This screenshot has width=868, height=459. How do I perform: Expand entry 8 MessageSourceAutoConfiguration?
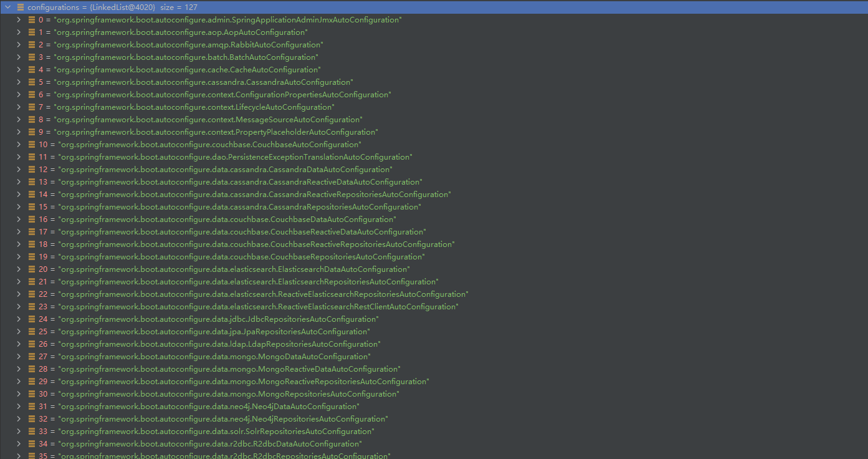click(x=19, y=120)
